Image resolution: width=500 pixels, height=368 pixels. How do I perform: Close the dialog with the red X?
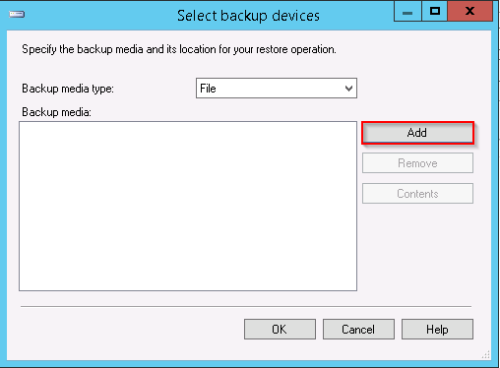[x=470, y=12]
